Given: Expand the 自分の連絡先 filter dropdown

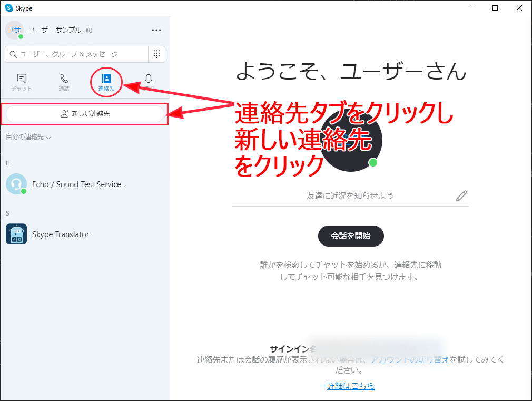Looking at the screenshot, I should click(x=28, y=138).
